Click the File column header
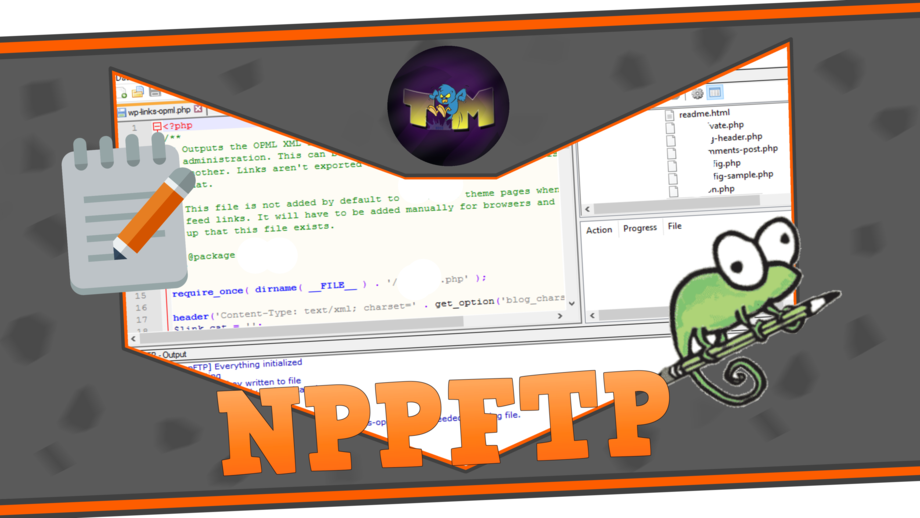This screenshot has width=920, height=518. tap(675, 226)
